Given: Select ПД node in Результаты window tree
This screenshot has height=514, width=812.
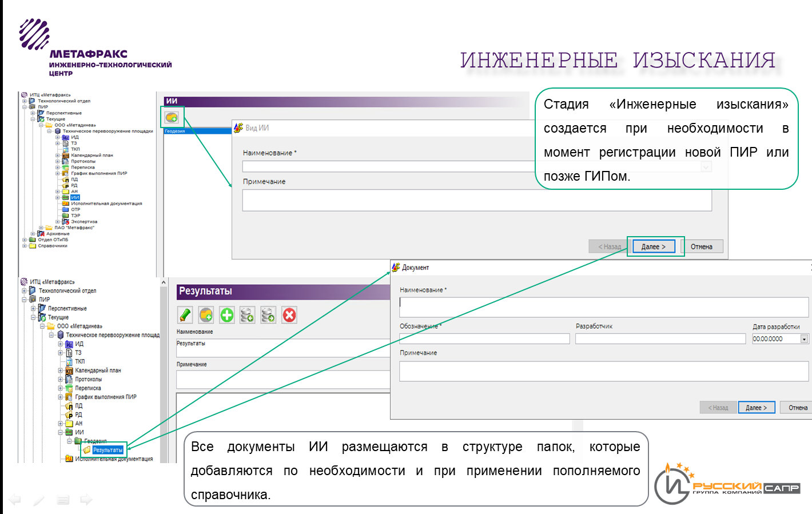Looking at the screenshot, I should pos(79,406).
